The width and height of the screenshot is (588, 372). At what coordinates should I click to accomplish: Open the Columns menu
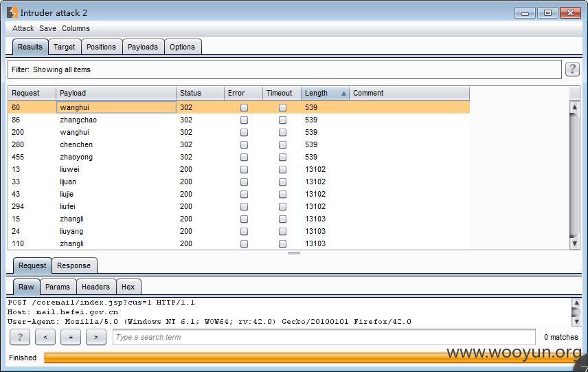click(76, 28)
